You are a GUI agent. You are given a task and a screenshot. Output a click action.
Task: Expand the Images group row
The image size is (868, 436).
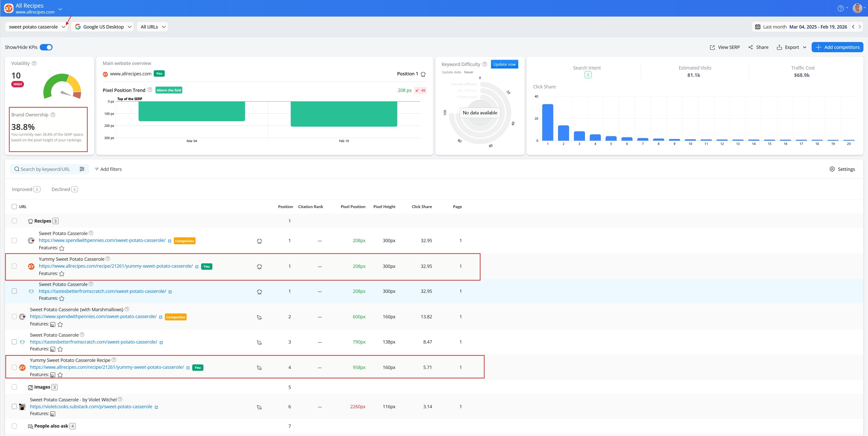pos(43,387)
